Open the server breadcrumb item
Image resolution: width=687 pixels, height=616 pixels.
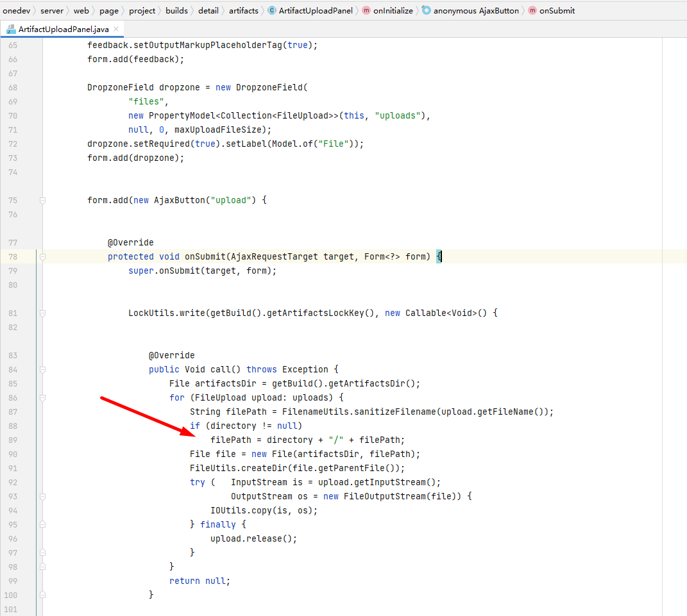coord(51,10)
